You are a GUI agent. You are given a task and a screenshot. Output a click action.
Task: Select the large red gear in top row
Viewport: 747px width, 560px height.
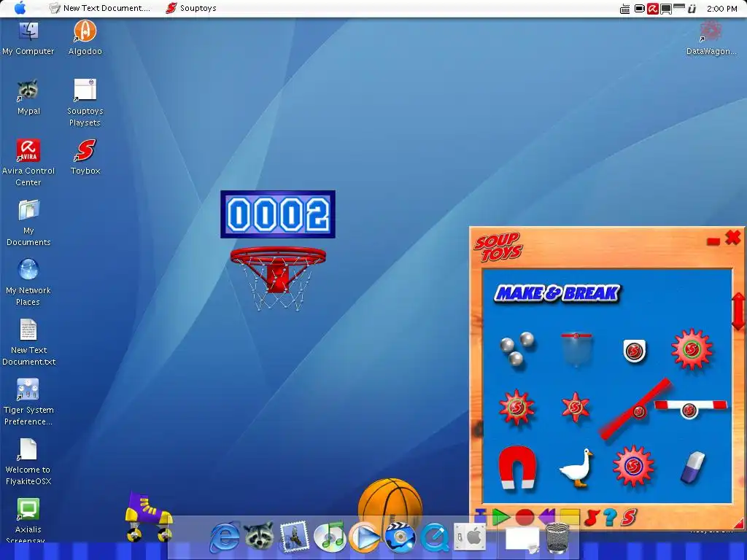point(692,349)
